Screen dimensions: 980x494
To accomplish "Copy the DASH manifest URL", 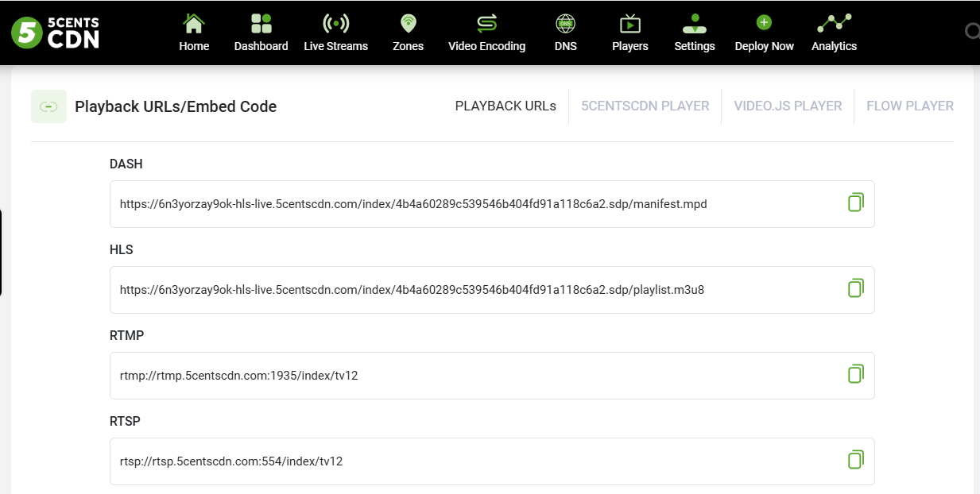I will point(855,203).
